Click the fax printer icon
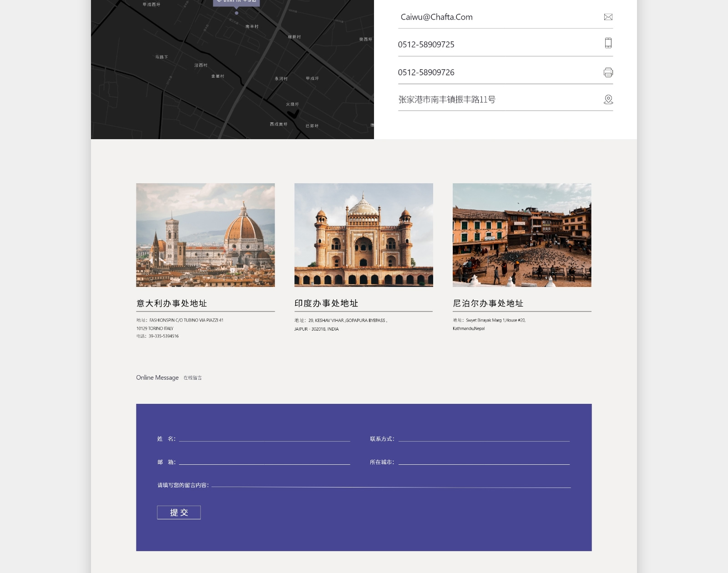The image size is (728, 573). point(608,72)
